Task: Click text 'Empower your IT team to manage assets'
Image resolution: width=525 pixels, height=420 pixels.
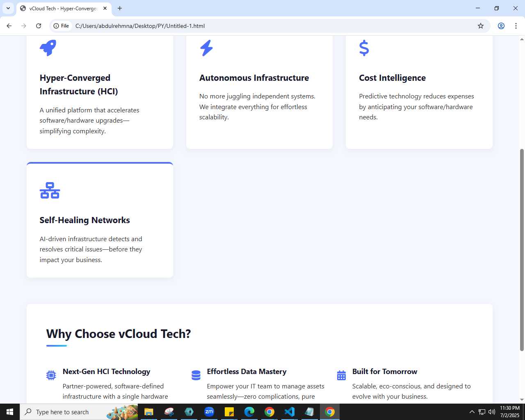Action: tap(265, 386)
